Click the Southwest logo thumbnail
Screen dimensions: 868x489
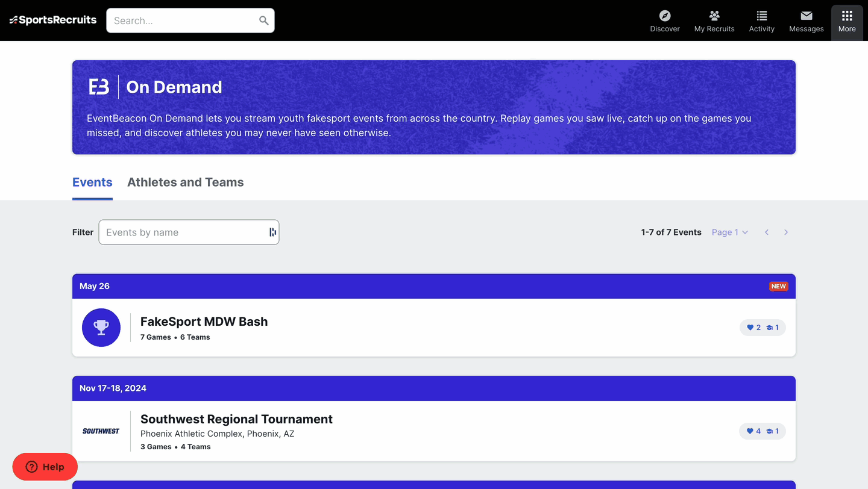pos(101,431)
